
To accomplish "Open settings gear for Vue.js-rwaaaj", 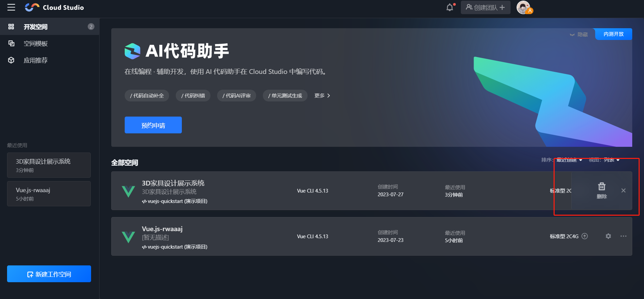I will pyautogui.click(x=608, y=236).
